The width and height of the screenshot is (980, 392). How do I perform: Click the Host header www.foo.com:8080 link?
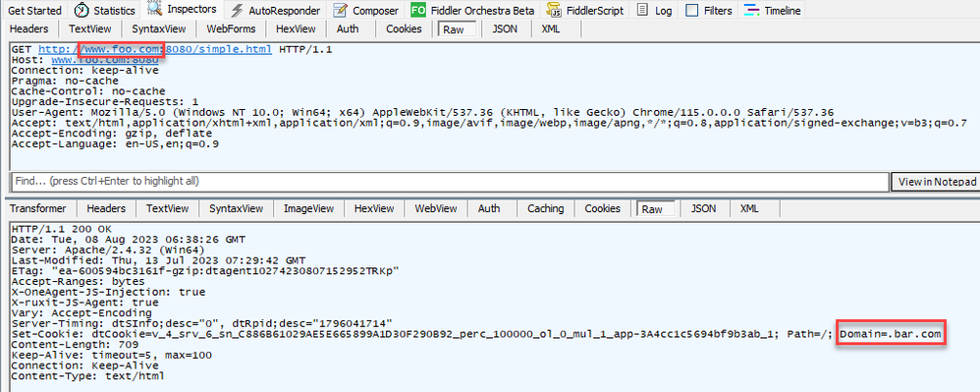pyautogui.click(x=104, y=60)
